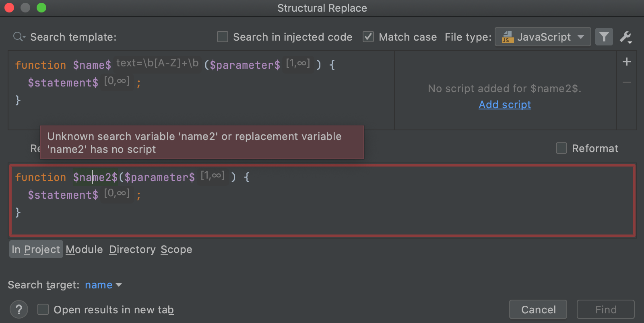Click the filter funnel icon
Viewport: 644px width, 323px height.
[604, 37]
